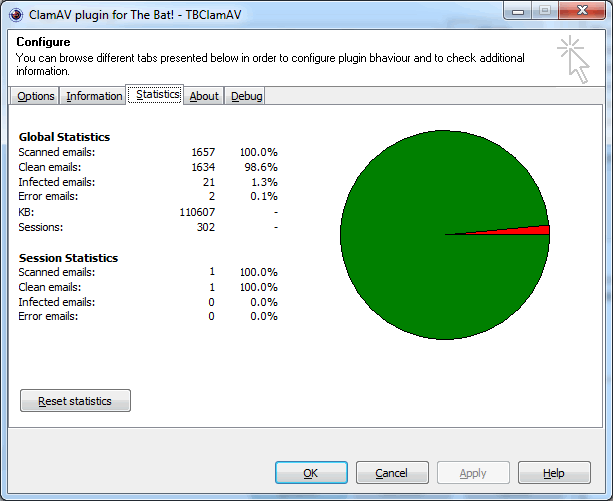This screenshot has height=501, width=613.
Task: Close the TBClamAV window
Action: [x=582, y=11]
